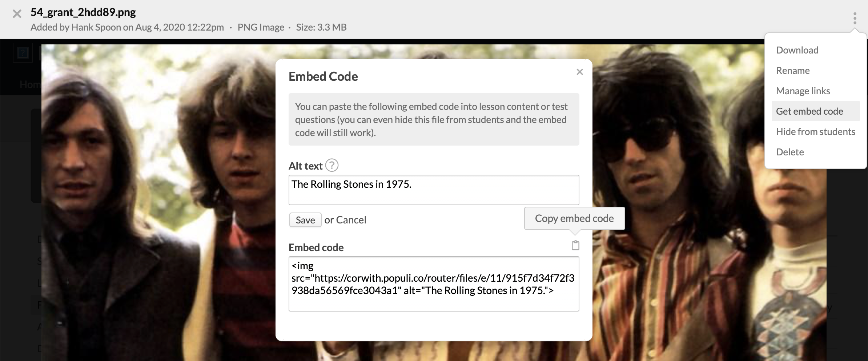Focus the Alt text input field
This screenshot has height=361, width=868.
434,190
